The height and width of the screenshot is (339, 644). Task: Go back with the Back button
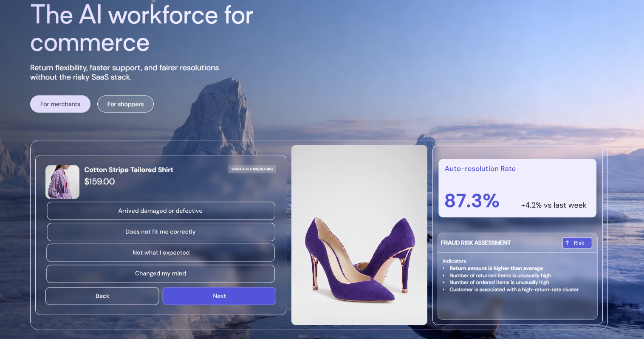[102, 296]
